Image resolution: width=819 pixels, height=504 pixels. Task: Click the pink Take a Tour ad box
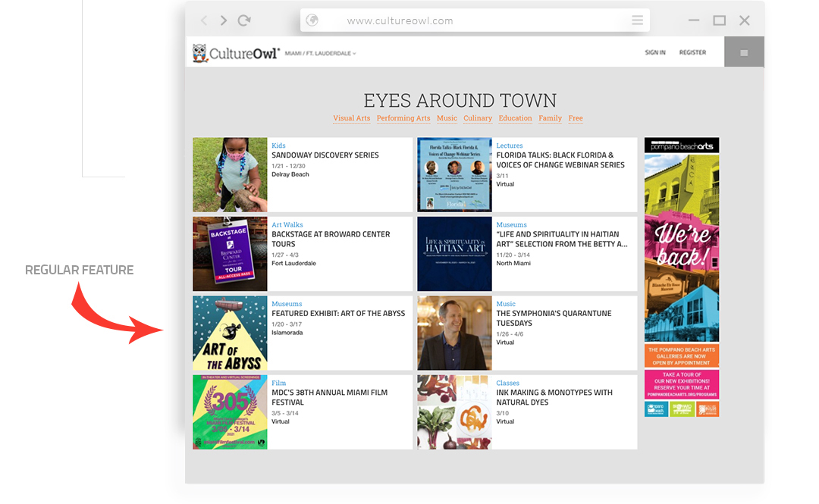pos(682,384)
